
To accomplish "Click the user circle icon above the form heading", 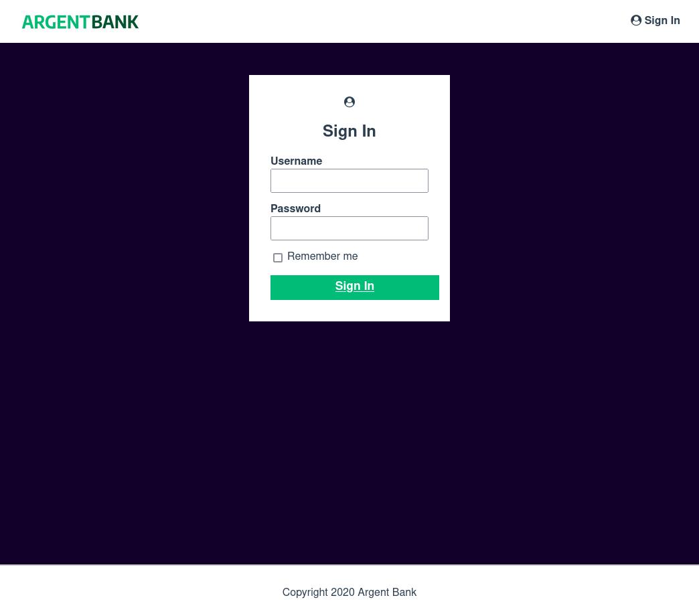I will pos(349,102).
